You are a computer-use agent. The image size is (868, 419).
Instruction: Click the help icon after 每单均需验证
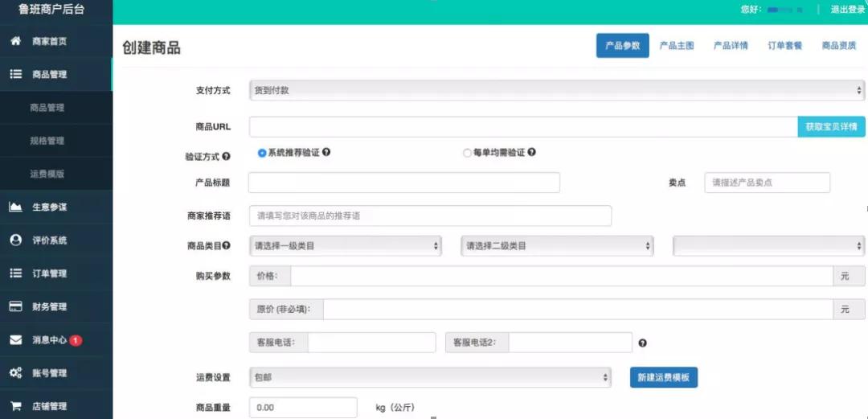[x=531, y=152]
